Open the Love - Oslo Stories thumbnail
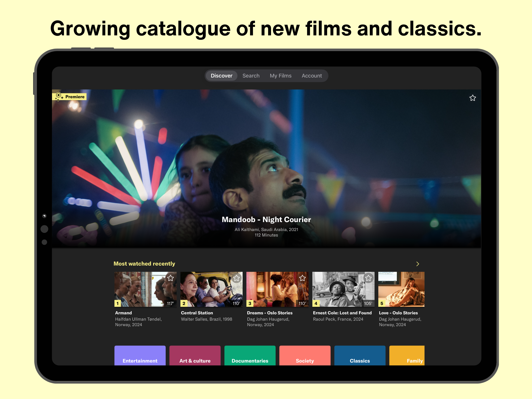532x399 pixels. 401,289
